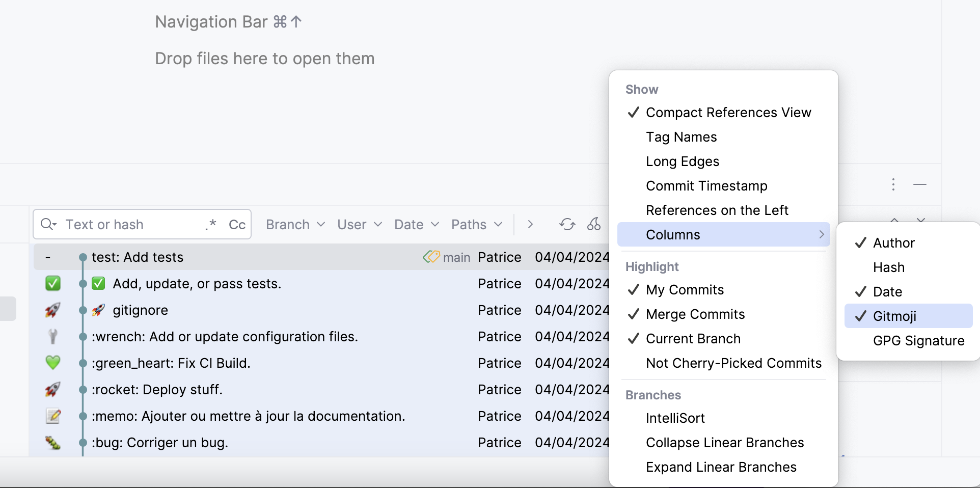This screenshot has height=488, width=980.
Task: Click the green heart gitmoji icon
Action: (53, 363)
